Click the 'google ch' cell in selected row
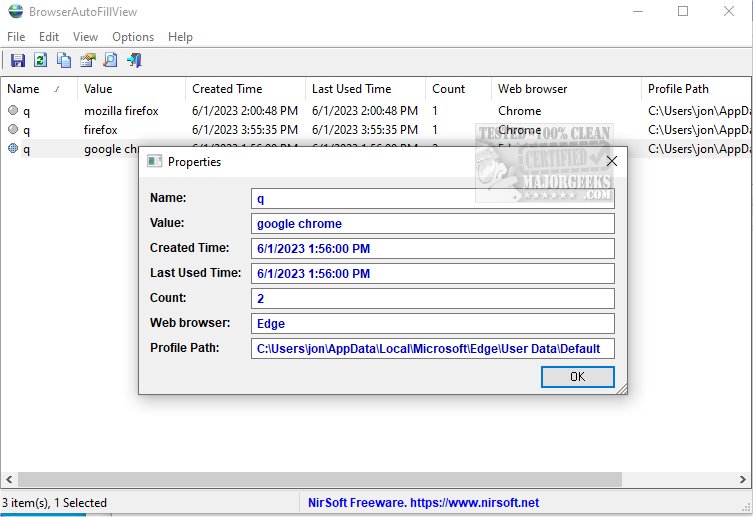This screenshot has width=753, height=517. coord(111,149)
